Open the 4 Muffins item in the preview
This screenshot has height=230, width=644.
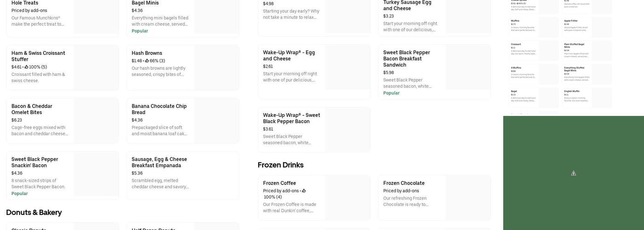517,68
